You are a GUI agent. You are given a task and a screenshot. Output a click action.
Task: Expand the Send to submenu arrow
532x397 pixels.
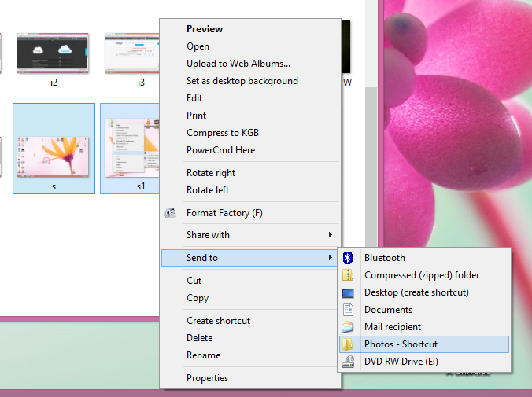[330, 258]
